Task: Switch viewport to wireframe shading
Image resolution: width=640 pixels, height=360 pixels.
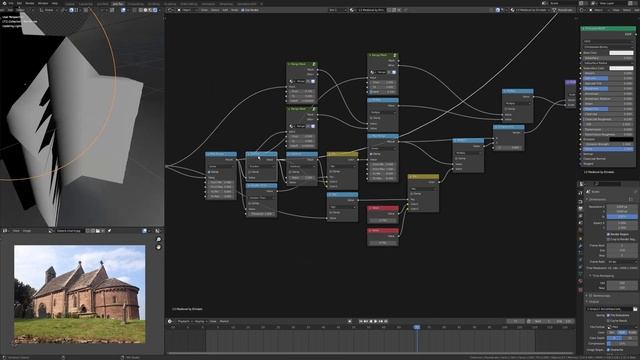Action: point(141,10)
